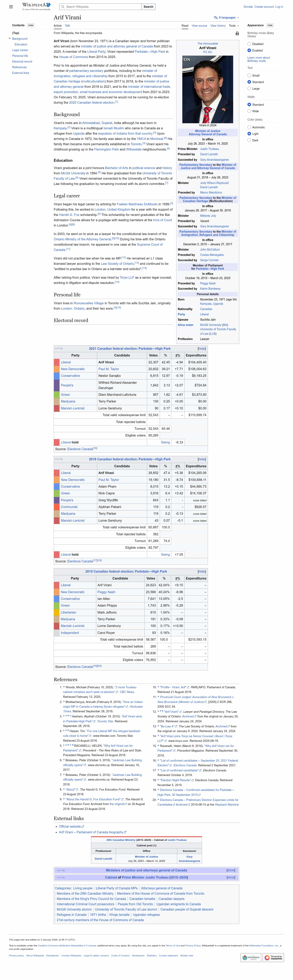Collapse the Background section in Contents
This screenshot has height=980, width=293.
point(10,39)
